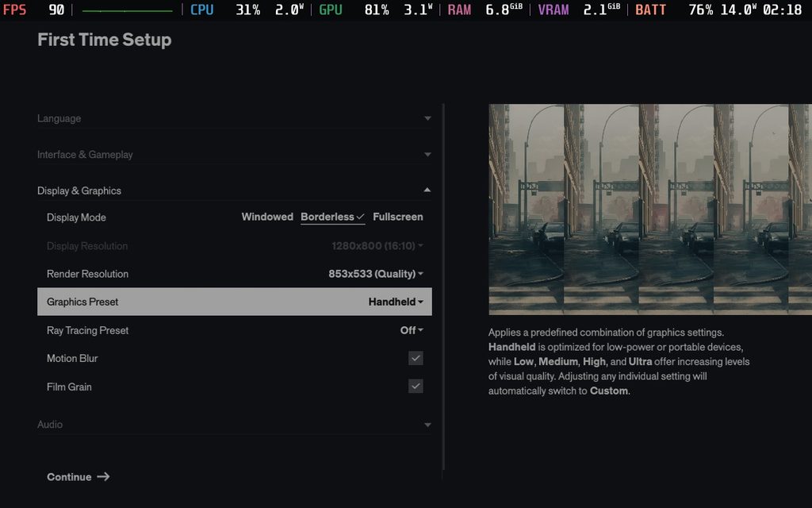The image size is (812, 508).
Task: Expand the Audio section
Action: coord(234,424)
